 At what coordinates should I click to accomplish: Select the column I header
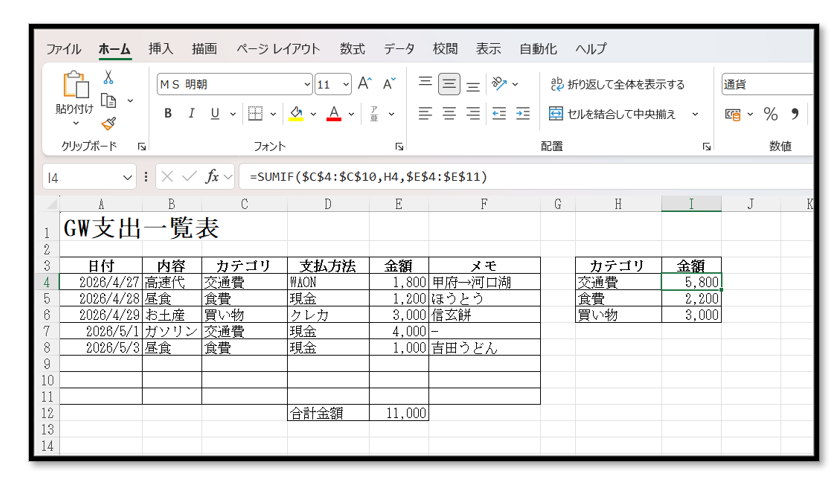coord(691,204)
